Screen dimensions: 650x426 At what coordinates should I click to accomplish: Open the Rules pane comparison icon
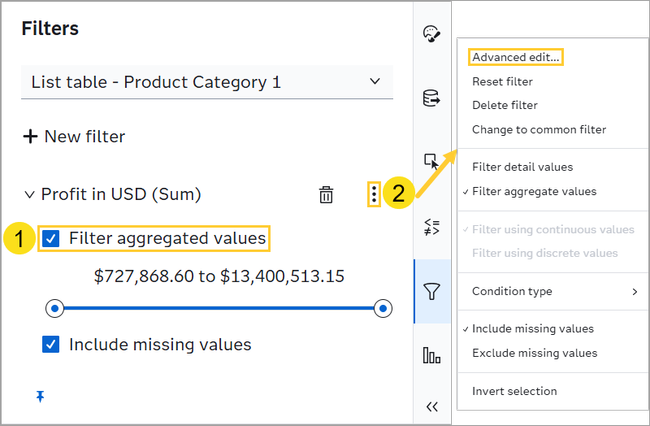pos(432,227)
